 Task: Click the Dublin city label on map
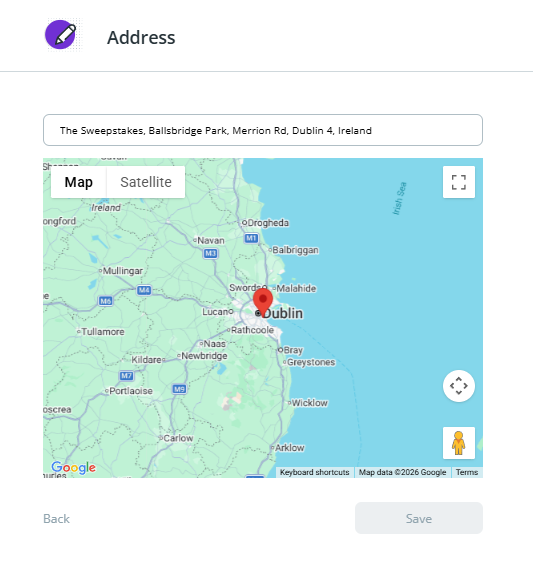tap(283, 313)
